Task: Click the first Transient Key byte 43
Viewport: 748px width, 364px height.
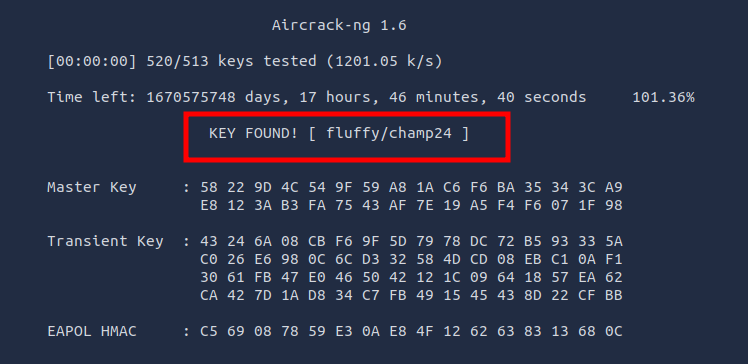Action: pyautogui.click(x=208, y=241)
